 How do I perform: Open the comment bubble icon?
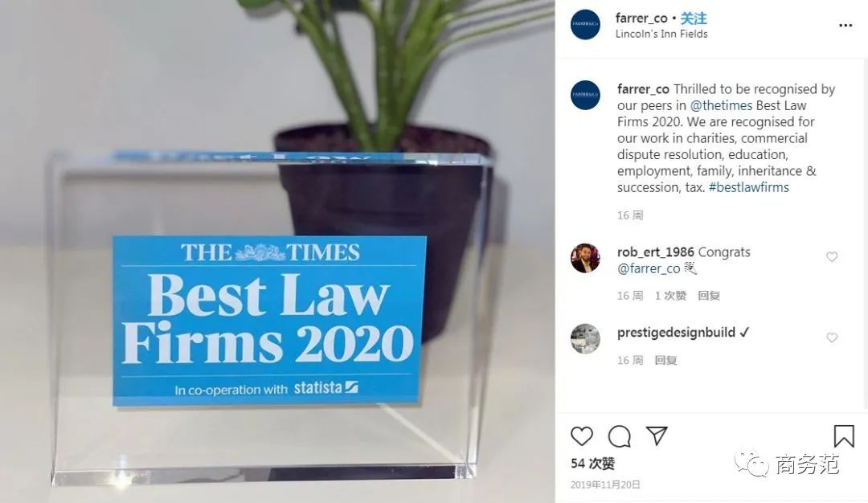point(620,436)
